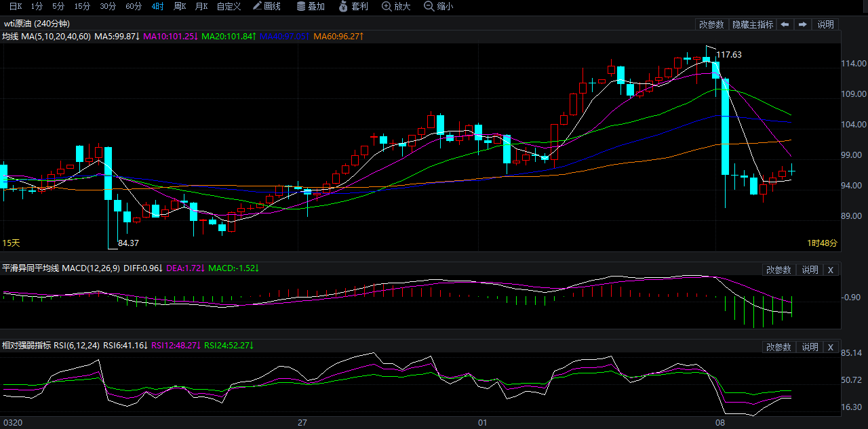This screenshot has width=868, height=429.
Task: Select the 周K weekly timeframe
Action: [x=180, y=6]
